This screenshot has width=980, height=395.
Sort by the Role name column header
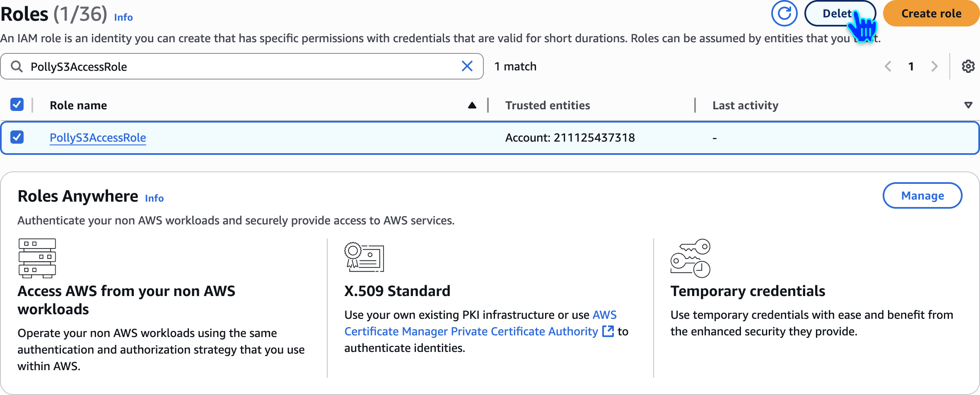(78, 105)
